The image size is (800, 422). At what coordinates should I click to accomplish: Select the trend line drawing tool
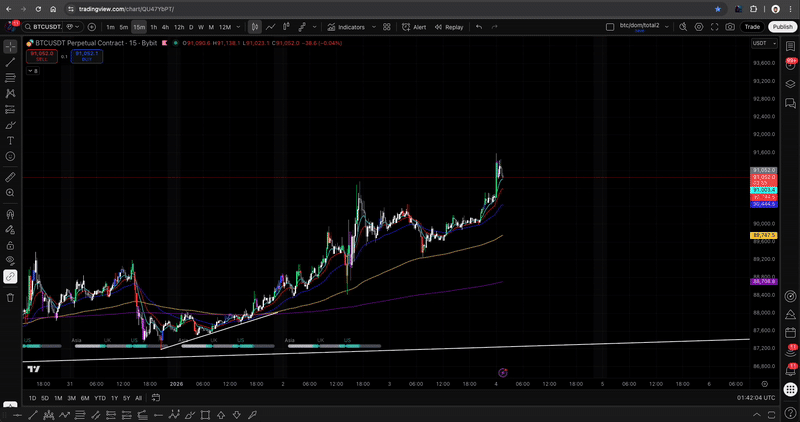coord(10,62)
